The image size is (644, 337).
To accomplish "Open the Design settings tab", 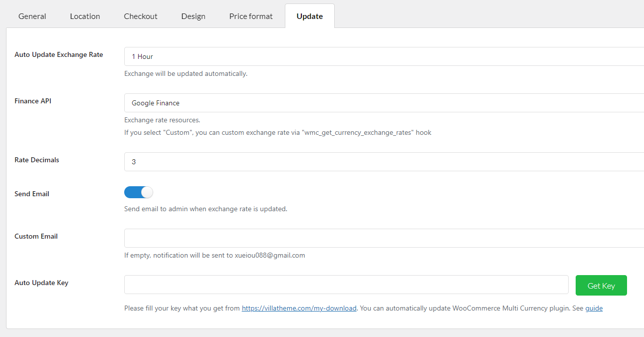I will tap(193, 16).
